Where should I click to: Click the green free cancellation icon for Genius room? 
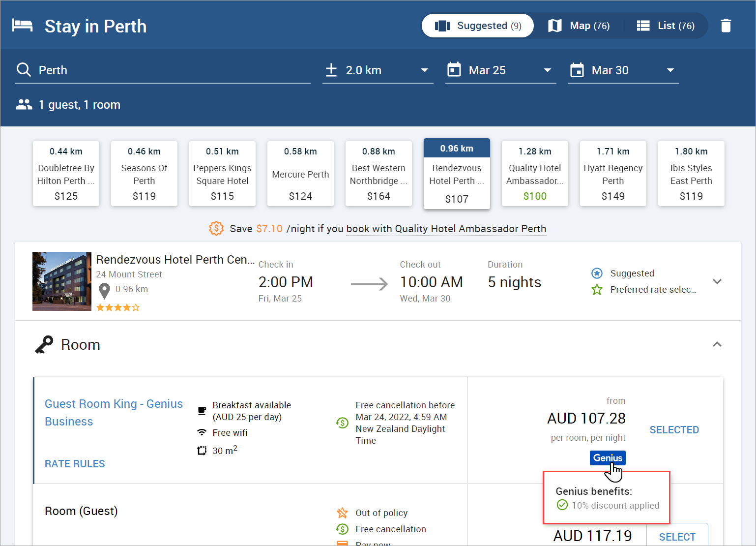342,423
